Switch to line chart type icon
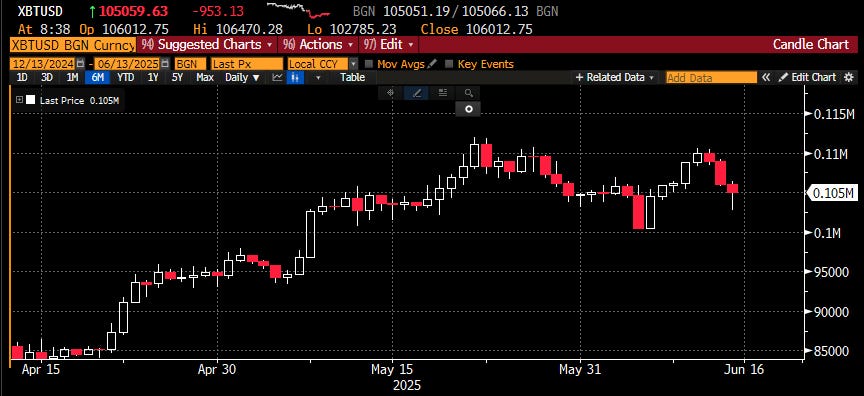This screenshot has width=864, height=396. pyautogui.click(x=278, y=78)
